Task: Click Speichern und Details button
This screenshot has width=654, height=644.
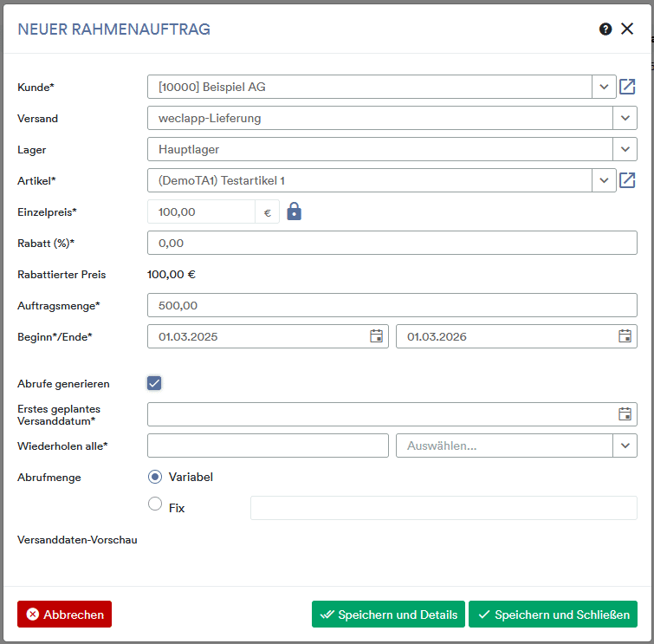Action: point(388,614)
